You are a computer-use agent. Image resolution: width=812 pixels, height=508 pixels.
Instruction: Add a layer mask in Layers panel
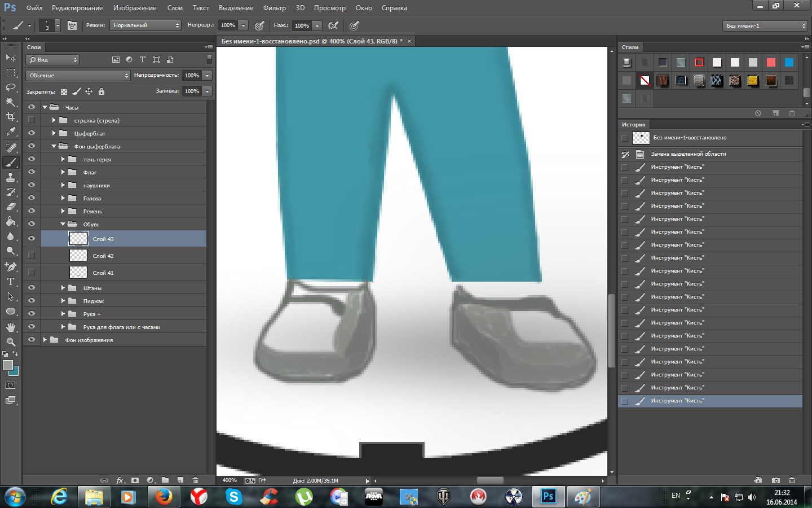[x=135, y=480]
